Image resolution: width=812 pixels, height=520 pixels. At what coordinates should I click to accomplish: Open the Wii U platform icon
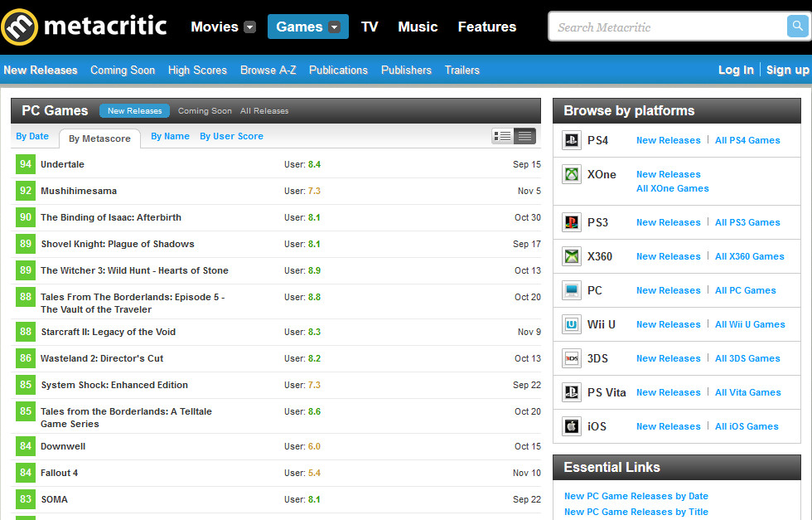tap(572, 324)
